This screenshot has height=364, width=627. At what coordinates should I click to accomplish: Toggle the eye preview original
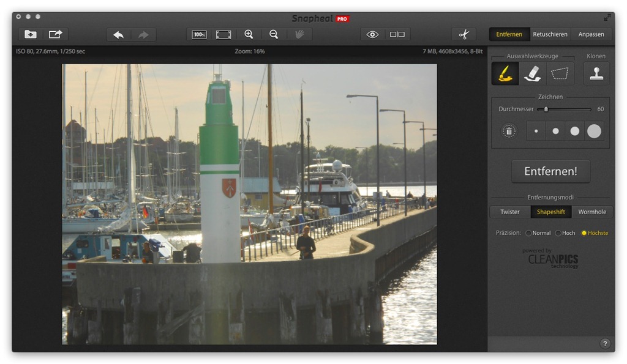pyautogui.click(x=372, y=35)
